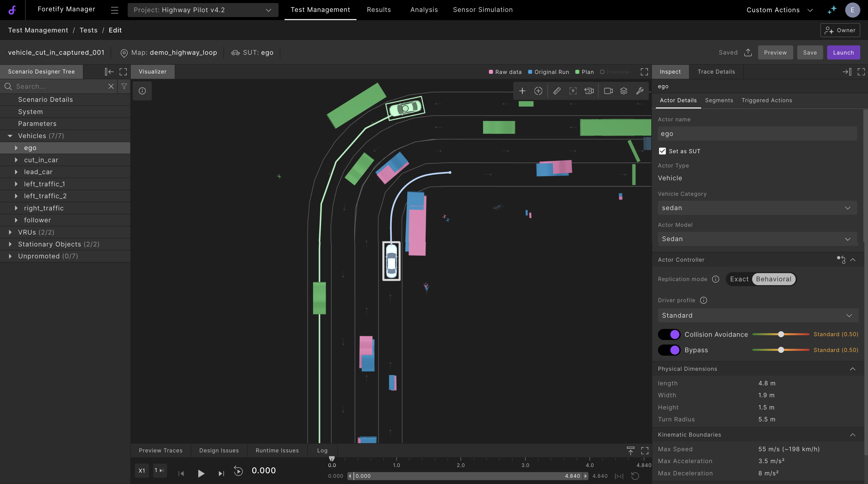Image resolution: width=868 pixels, height=484 pixels.
Task: Click the export upload icon beside Saved
Action: click(748, 52)
